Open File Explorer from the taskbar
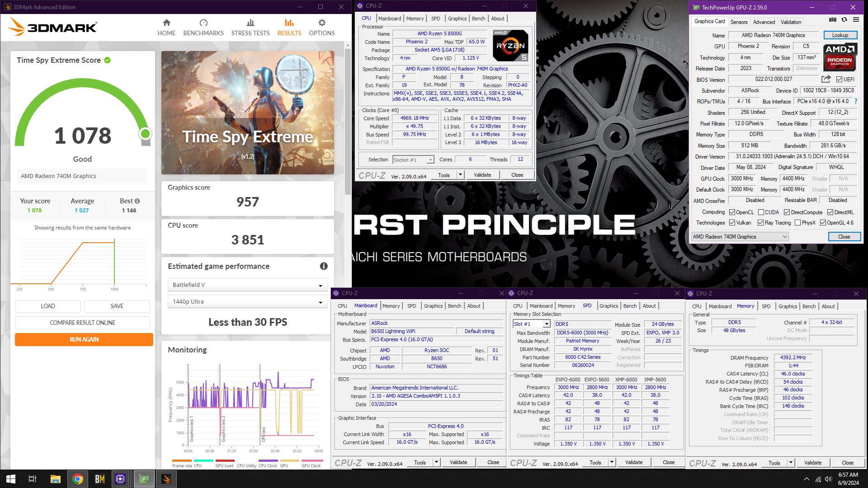Image resolution: width=868 pixels, height=488 pixels. coord(55,479)
